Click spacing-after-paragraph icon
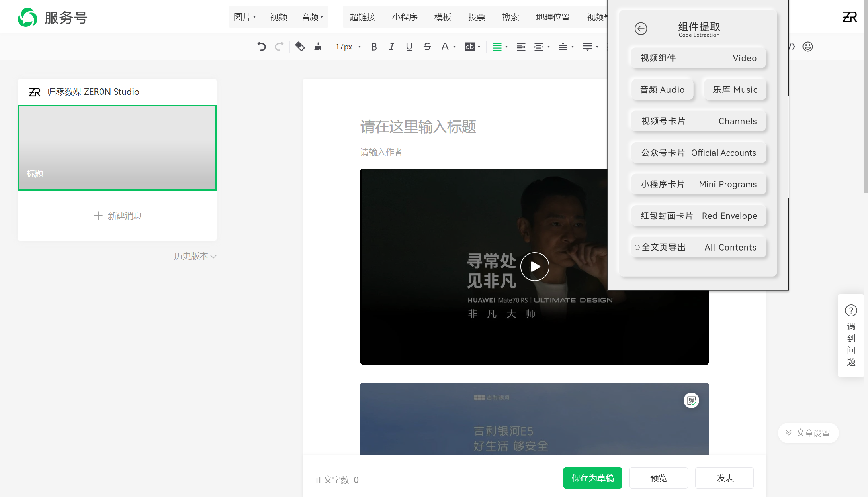The width and height of the screenshot is (868, 497). (x=588, y=47)
